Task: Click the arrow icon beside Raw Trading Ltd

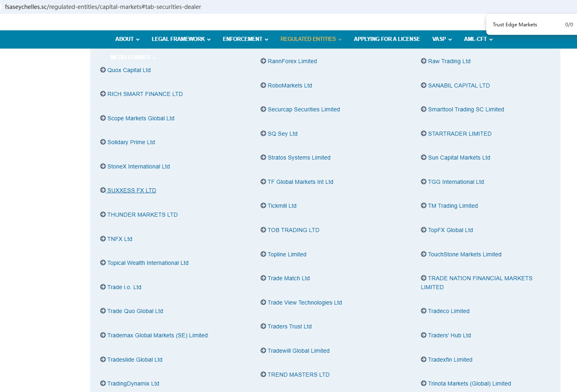Action: 424,61
